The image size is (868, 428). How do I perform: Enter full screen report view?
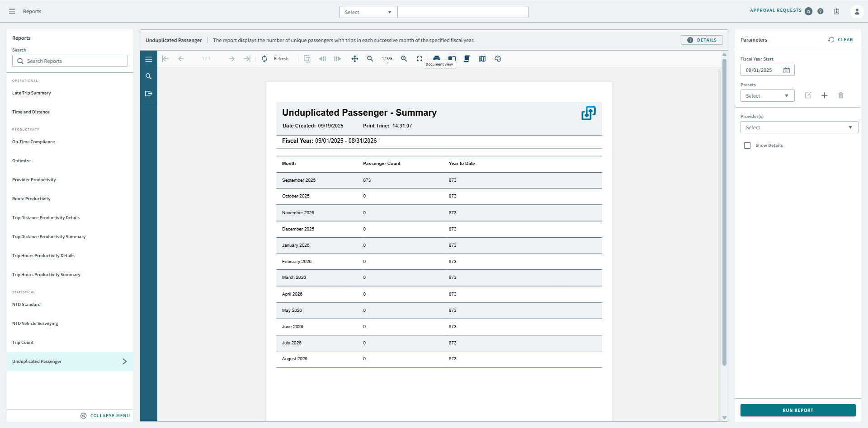point(420,59)
